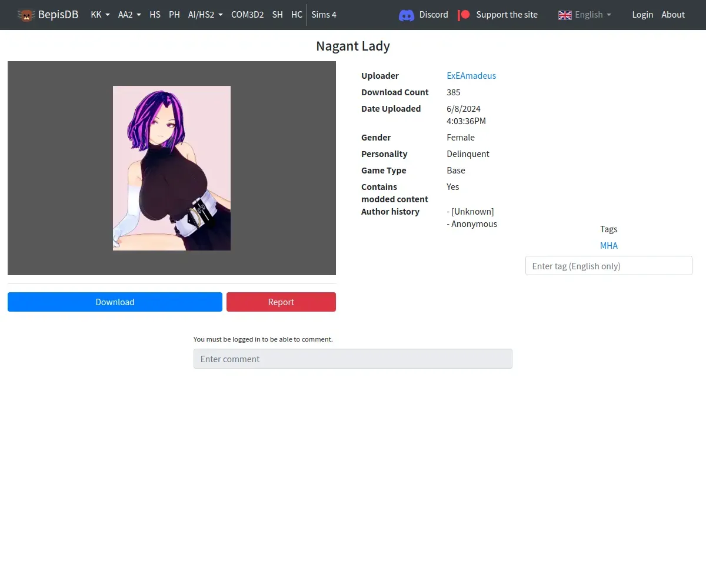Click the Delinquent personality value
This screenshot has height=588, width=706.
[x=468, y=154]
